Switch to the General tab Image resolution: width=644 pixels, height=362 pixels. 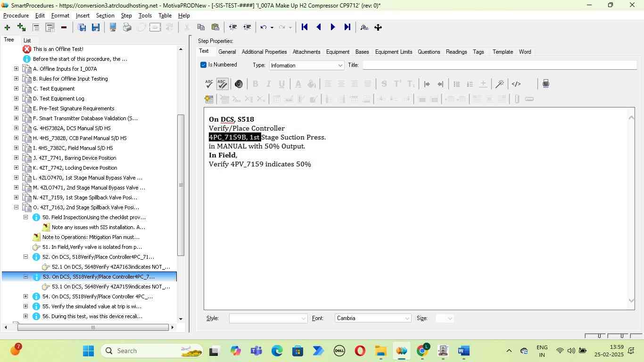pos(227,52)
